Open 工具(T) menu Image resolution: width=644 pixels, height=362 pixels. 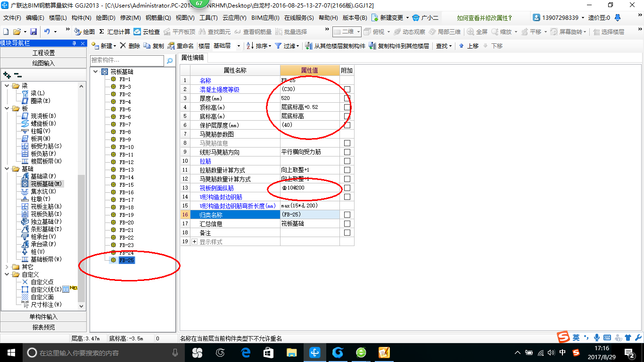208,18
